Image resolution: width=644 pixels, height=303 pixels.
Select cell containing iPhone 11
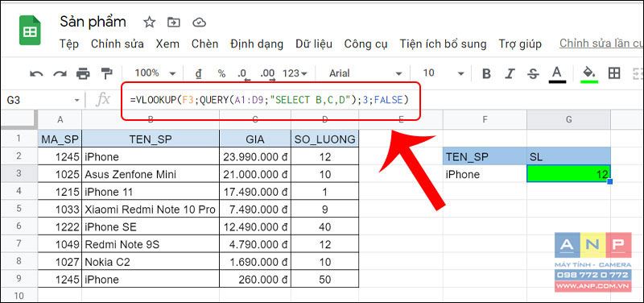point(151,192)
